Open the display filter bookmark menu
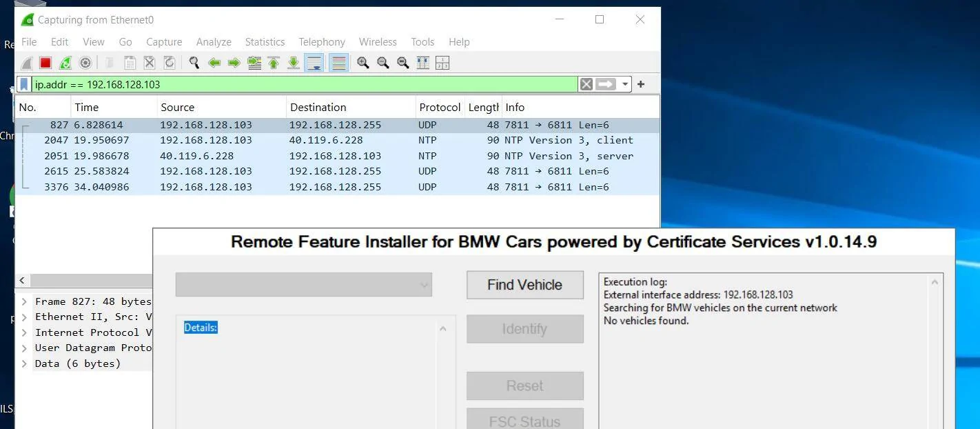980x429 pixels. [x=24, y=84]
